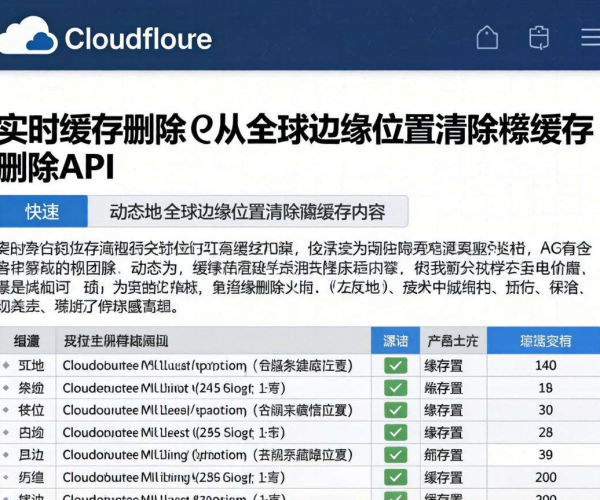Click the Cloudfloure brand name text
Screen dimensions: 600x500
tap(138, 39)
